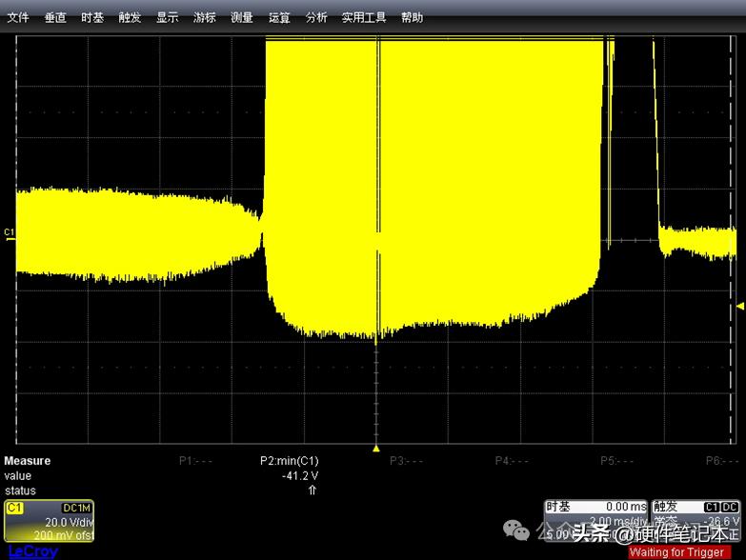Open the 触发 (Trigger) menu

(x=130, y=17)
